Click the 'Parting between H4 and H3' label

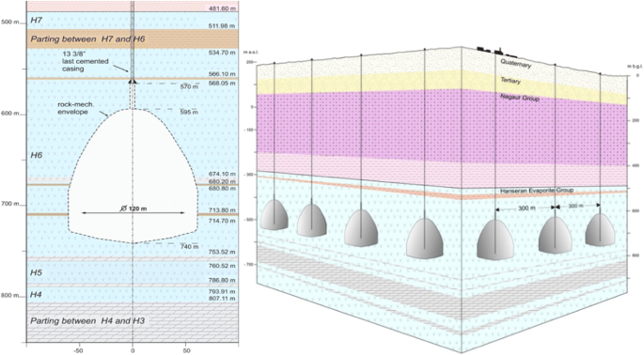pyautogui.click(x=87, y=321)
